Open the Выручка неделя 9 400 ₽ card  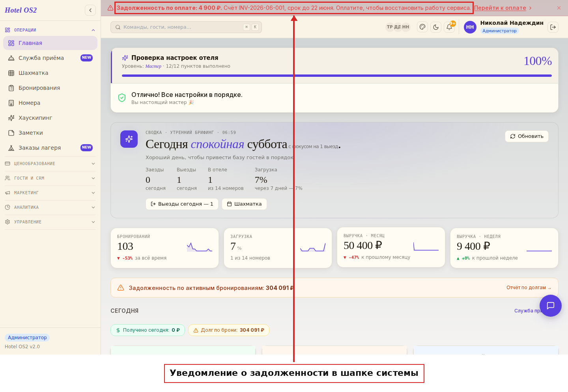click(x=504, y=248)
